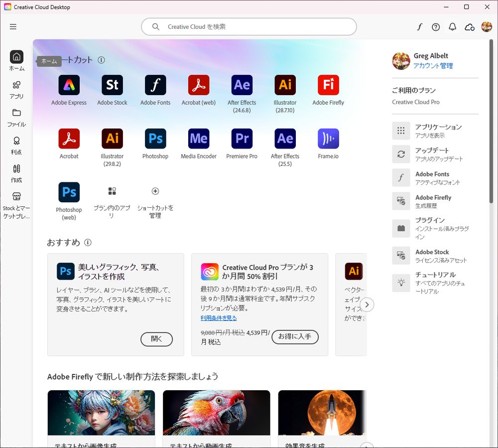This screenshot has height=448, width=498.
Task: Click お得に入手 button
Action: point(295,337)
